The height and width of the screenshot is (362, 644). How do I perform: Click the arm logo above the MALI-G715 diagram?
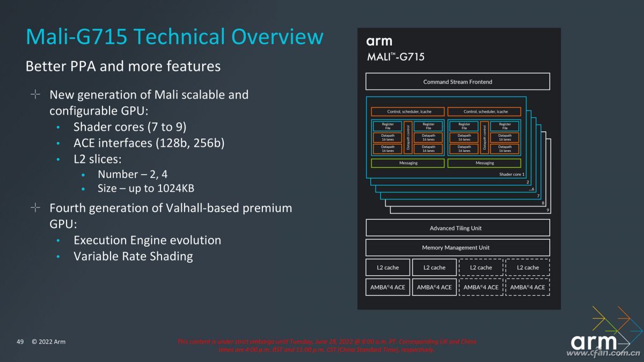point(379,41)
